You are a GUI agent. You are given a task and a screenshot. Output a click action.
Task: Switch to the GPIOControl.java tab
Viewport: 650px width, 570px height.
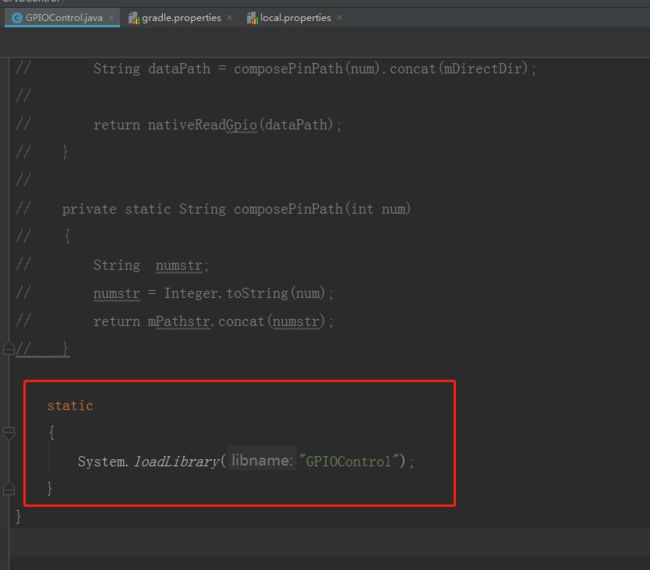click(62, 18)
